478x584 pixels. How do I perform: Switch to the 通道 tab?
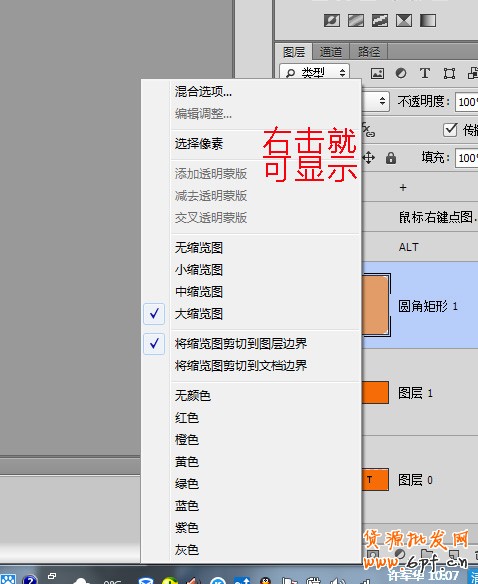point(330,52)
